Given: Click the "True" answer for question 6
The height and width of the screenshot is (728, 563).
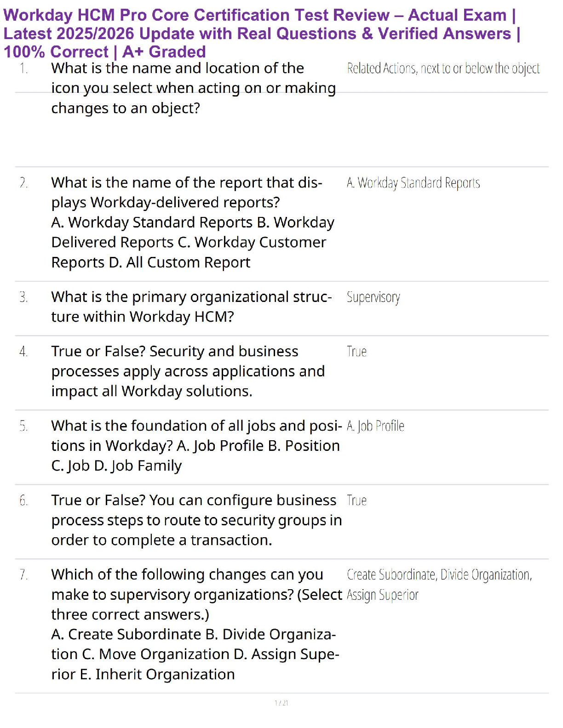Looking at the screenshot, I should pyautogui.click(x=356, y=500).
